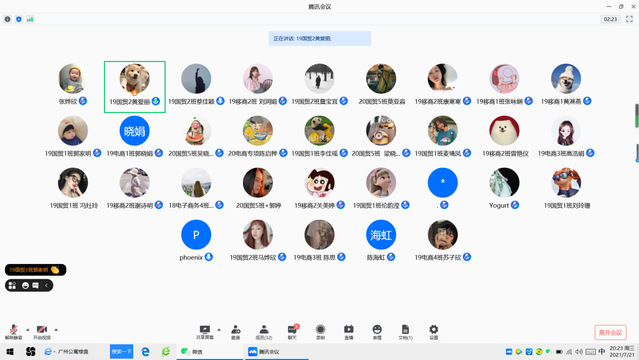Image resolution: width=639 pixels, height=360 pixels.
Task: Collapse the floating bar with chevron
Action: [x=46, y=285]
